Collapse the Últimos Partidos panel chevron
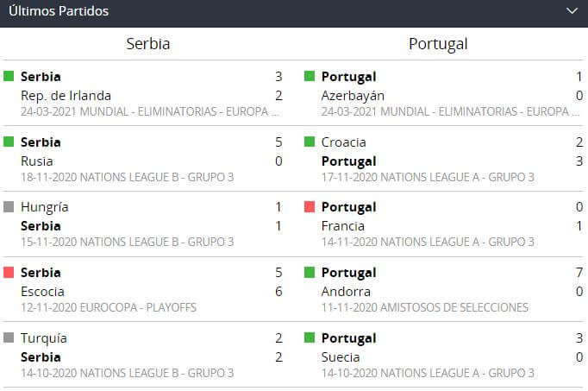This screenshot has height=391, width=588. click(571, 11)
